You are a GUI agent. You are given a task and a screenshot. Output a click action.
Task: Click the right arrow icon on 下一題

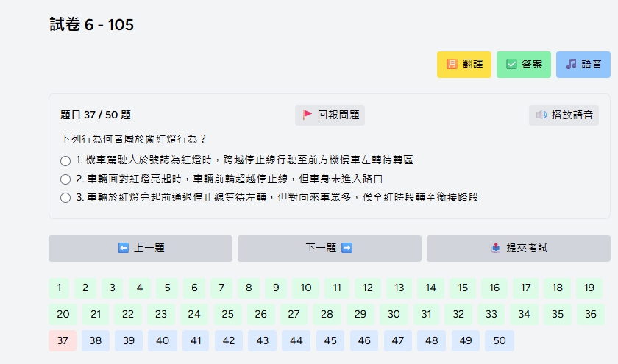click(347, 249)
